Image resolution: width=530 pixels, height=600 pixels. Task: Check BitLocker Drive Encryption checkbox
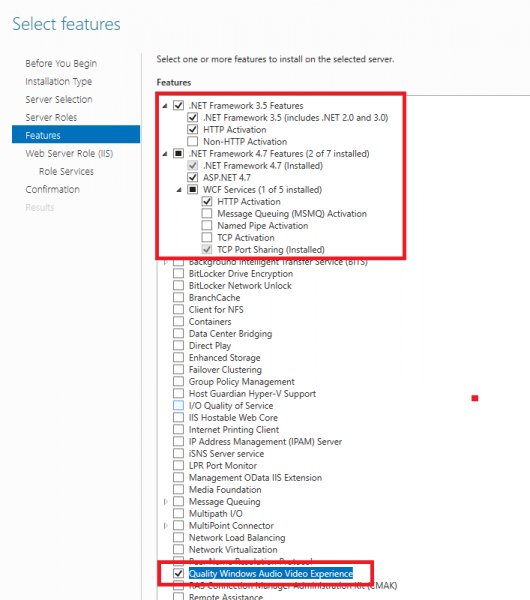(178, 273)
